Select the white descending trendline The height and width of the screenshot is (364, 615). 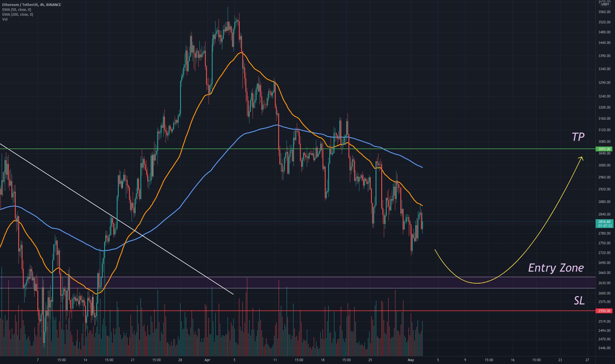[117, 219]
